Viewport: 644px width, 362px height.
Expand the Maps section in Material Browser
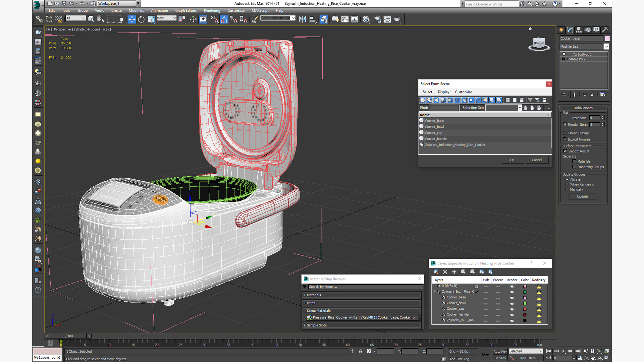[x=311, y=303]
